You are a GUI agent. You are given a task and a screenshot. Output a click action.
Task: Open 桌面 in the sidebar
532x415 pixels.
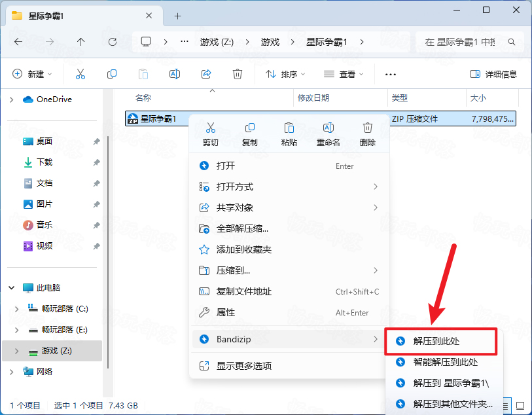[x=44, y=141]
